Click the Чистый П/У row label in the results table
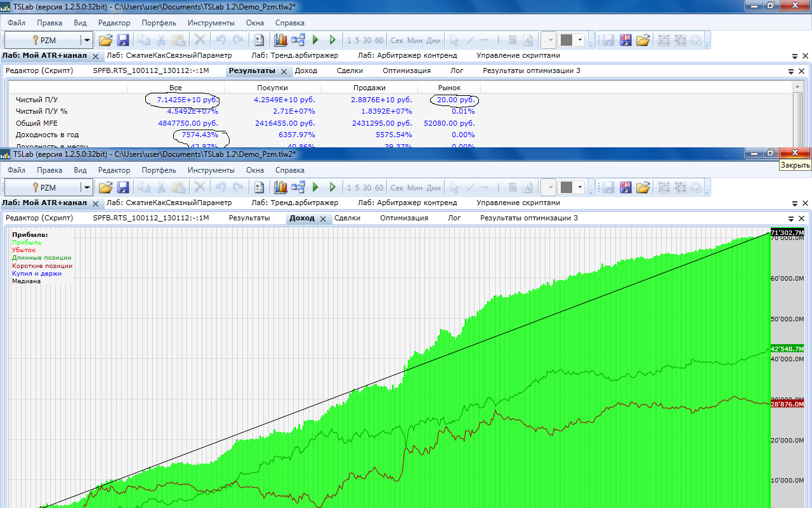 pyautogui.click(x=37, y=100)
